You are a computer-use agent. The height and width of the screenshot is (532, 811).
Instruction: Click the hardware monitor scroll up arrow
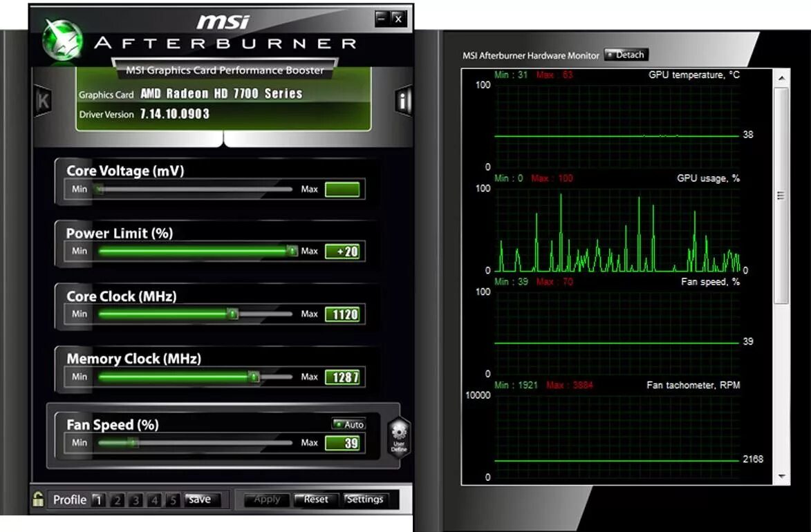point(781,78)
